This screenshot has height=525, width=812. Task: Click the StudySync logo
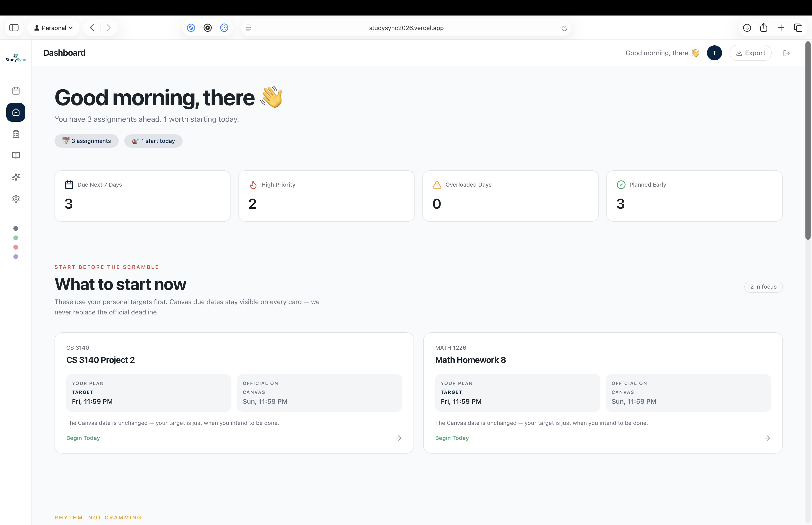pos(16,57)
